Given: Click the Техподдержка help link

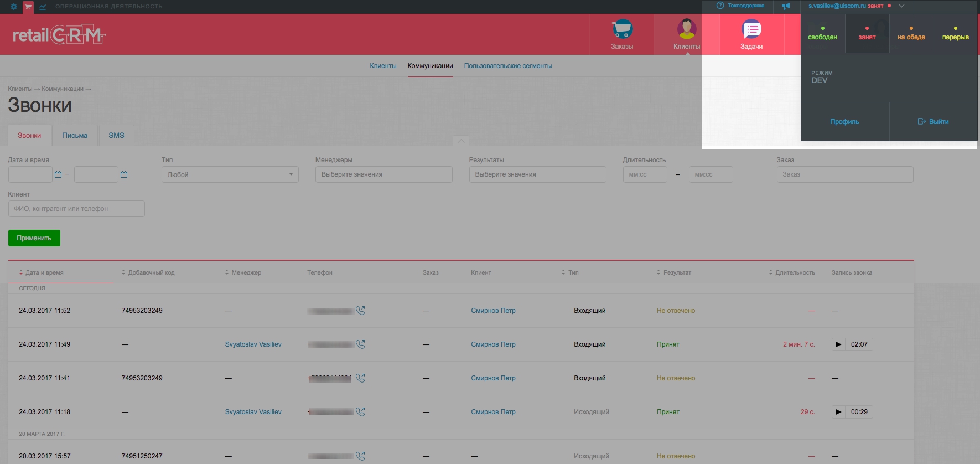Looking at the screenshot, I should [x=740, y=6].
